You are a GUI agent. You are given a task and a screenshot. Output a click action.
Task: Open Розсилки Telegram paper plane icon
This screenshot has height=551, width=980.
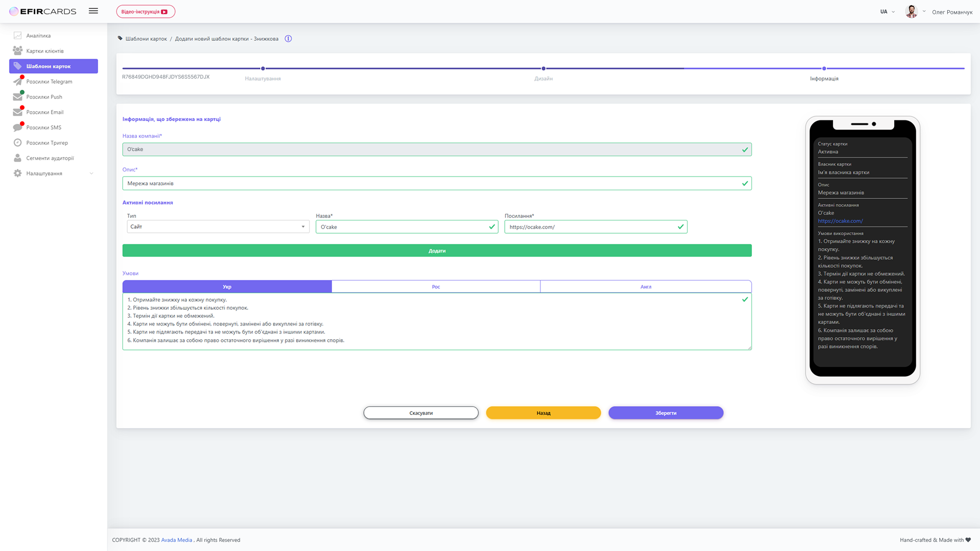(x=17, y=82)
